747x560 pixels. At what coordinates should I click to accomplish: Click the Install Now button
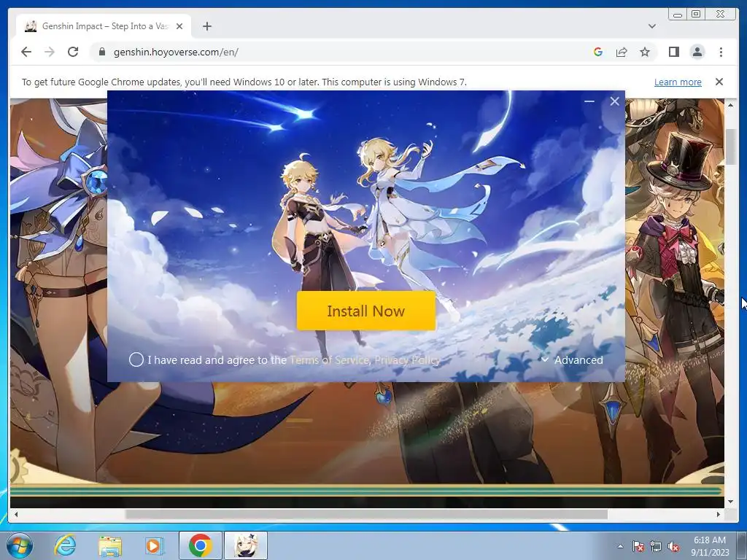366,311
